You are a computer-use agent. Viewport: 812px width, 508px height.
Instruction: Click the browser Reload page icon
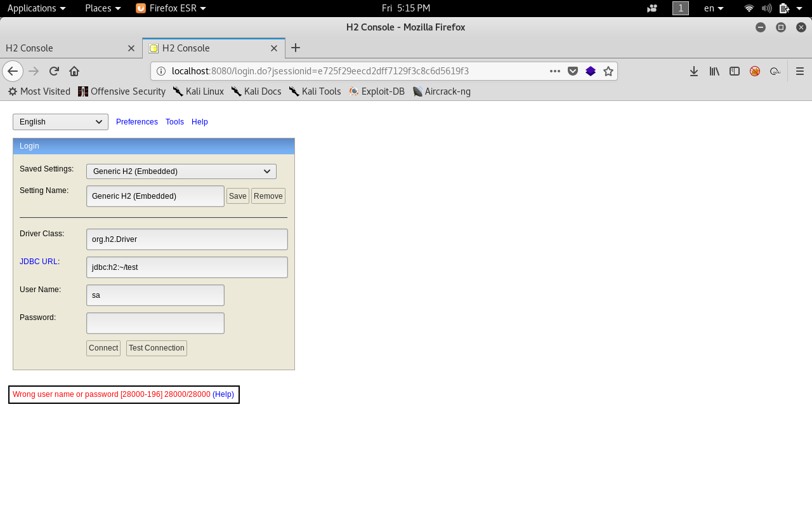pos(54,71)
